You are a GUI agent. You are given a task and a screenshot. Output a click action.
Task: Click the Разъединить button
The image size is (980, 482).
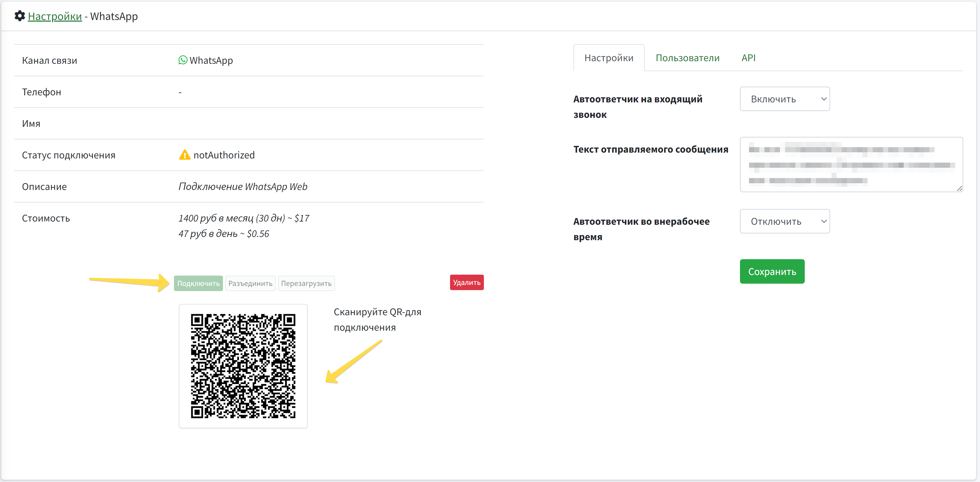click(250, 284)
